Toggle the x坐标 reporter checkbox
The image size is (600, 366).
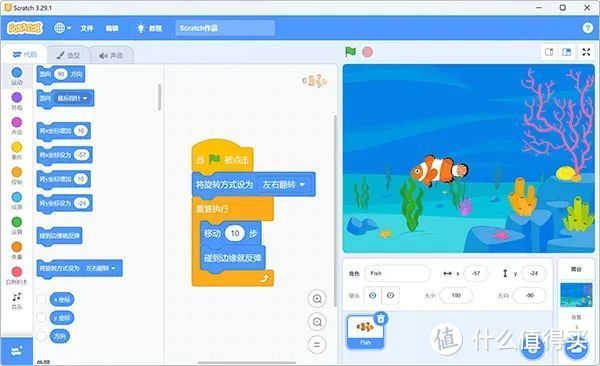click(x=41, y=299)
